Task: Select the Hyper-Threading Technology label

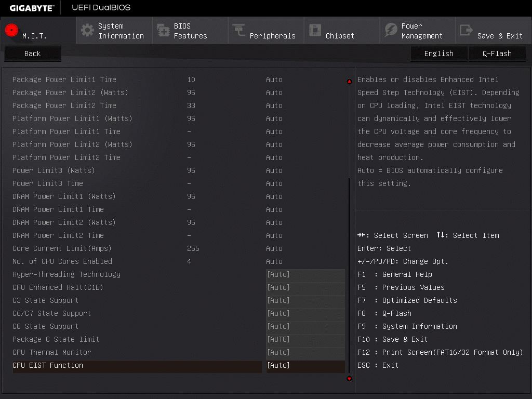Action: click(66, 274)
